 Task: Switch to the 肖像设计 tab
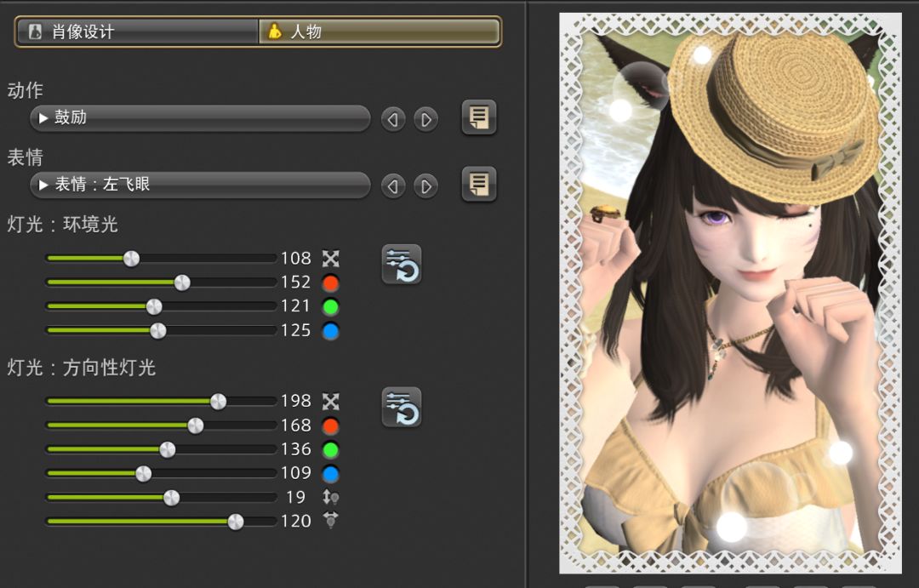138,31
